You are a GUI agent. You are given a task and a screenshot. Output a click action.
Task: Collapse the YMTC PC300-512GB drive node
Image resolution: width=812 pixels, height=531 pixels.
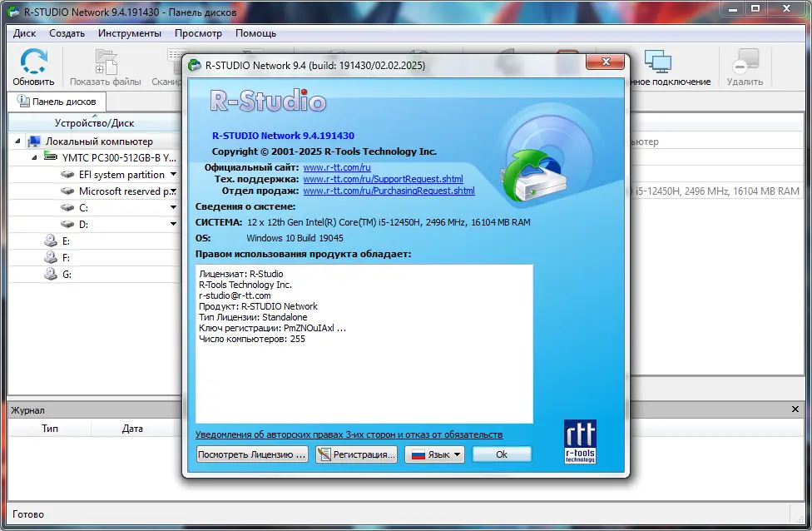[34, 157]
